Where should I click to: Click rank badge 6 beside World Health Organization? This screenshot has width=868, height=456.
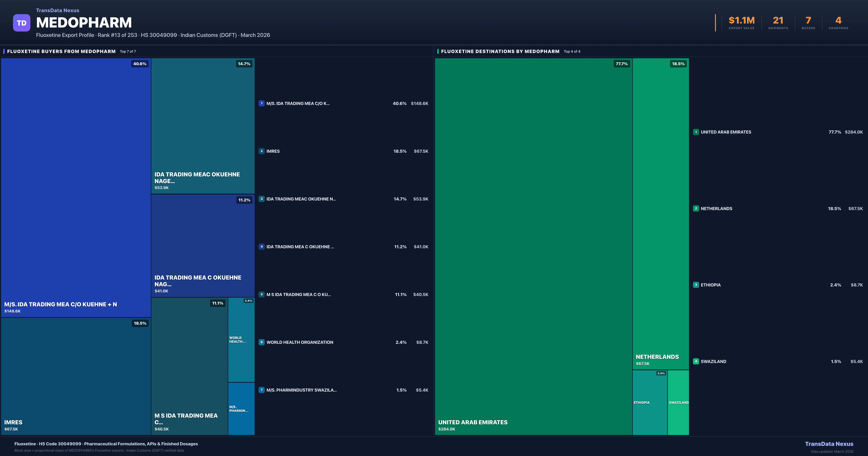point(261,342)
